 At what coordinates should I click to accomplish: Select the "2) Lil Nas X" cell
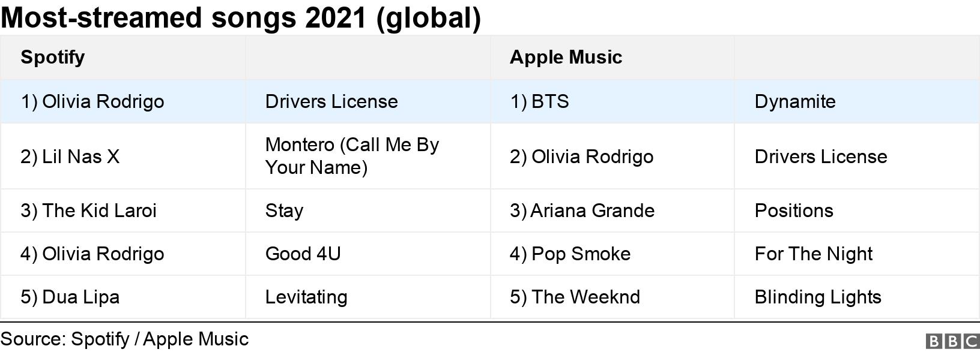coord(70,157)
